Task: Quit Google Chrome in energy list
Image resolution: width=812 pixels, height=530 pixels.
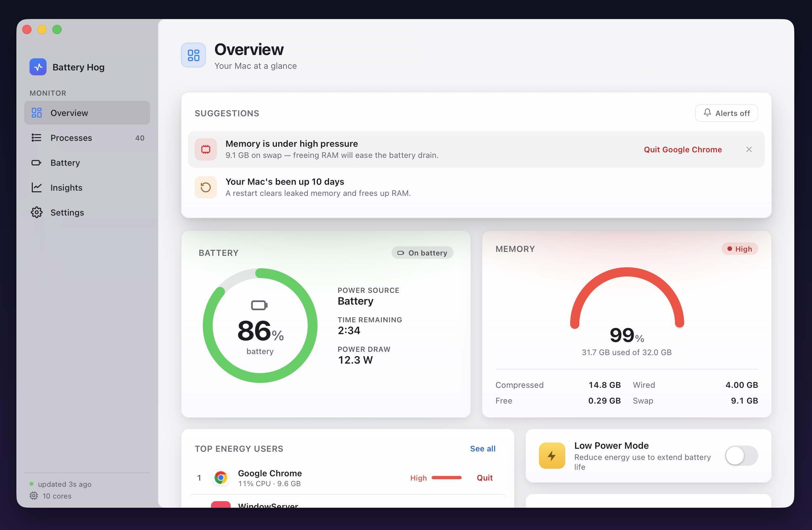Action: pyautogui.click(x=484, y=478)
